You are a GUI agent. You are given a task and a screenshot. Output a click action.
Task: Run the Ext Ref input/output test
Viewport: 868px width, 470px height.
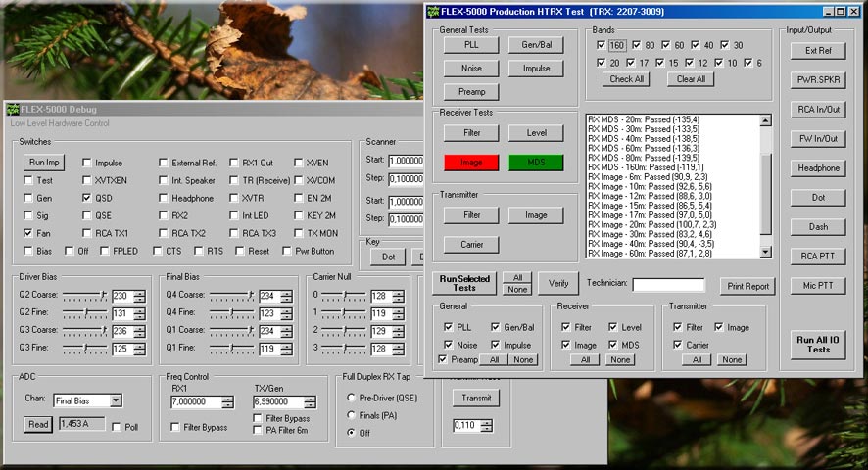pyautogui.click(x=818, y=50)
